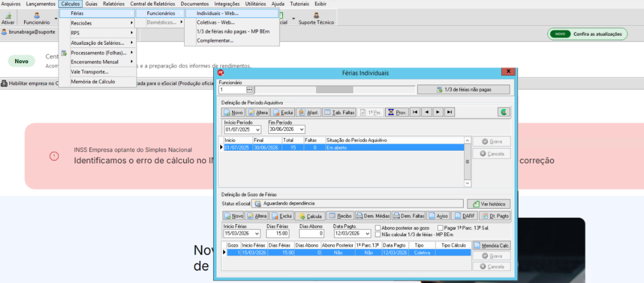This screenshot has width=644, height=283.
Task: Click Altera in Período Aquisitivo toolbar
Action: coord(257,112)
